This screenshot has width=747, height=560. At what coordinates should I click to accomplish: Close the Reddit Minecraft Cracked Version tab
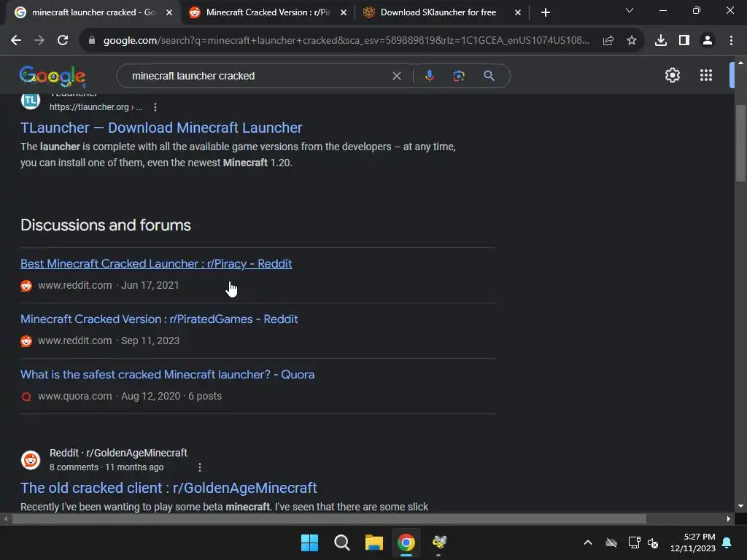point(344,13)
